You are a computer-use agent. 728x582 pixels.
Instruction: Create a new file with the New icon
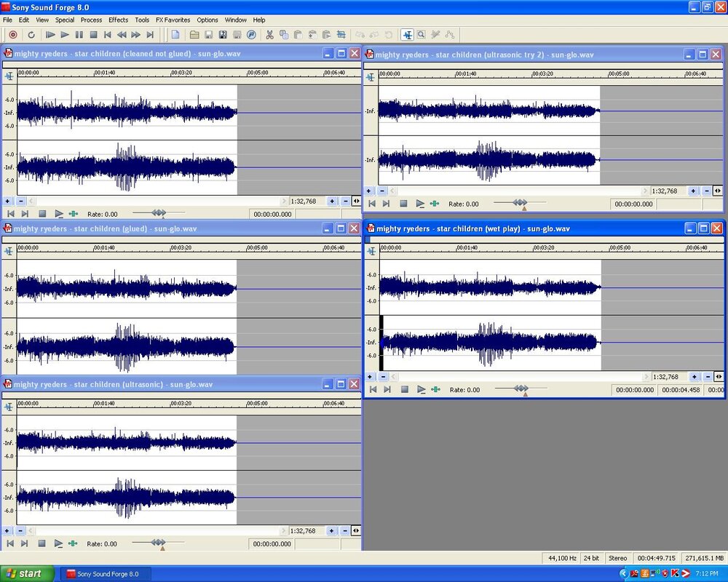tap(175, 35)
